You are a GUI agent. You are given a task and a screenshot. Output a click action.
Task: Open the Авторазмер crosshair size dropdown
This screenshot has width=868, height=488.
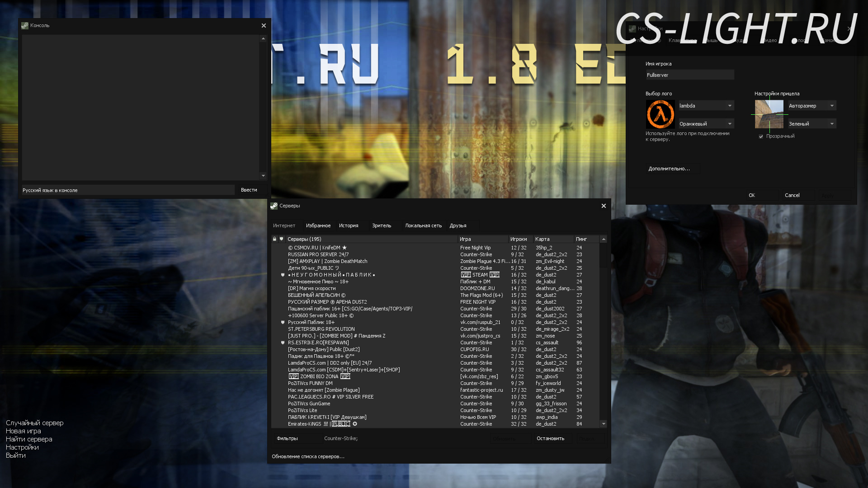pyautogui.click(x=812, y=106)
